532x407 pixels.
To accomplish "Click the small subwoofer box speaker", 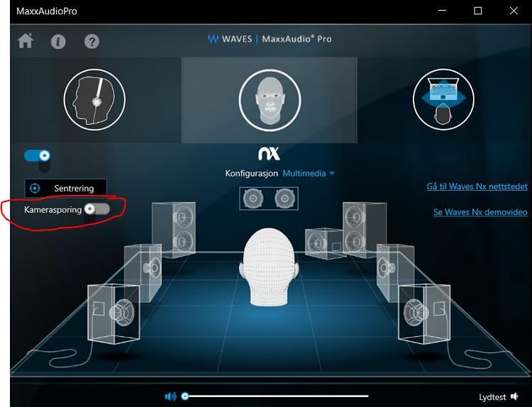I will pos(323,242).
